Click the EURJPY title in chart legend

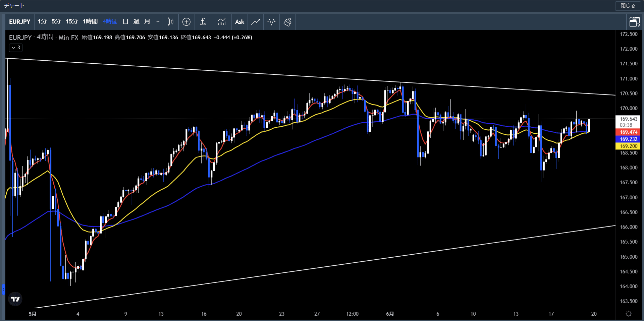(x=20, y=38)
